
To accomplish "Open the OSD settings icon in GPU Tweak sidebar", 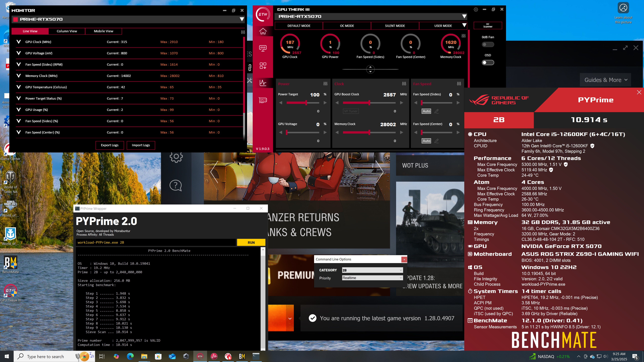I will point(263,48).
